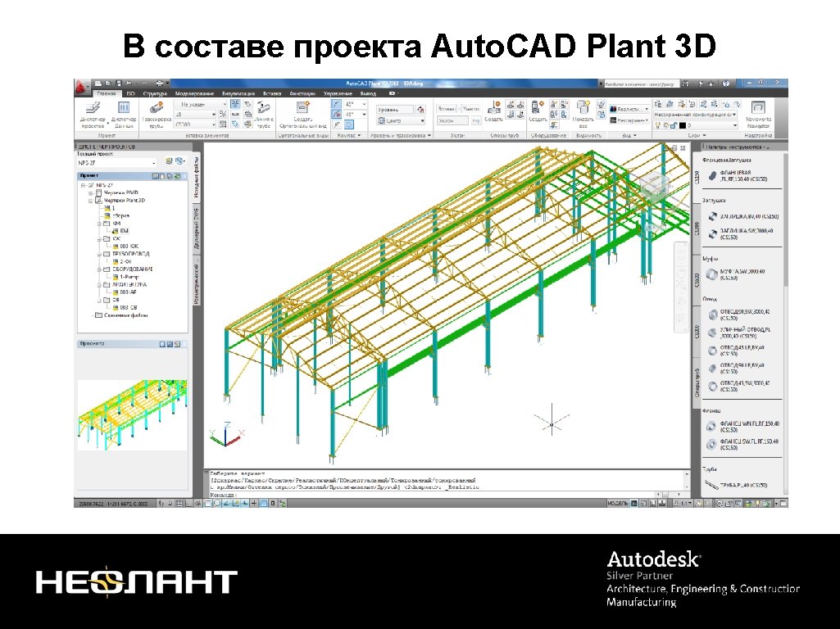Toggle МОДЕЛЬ button in status bar

(618, 503)
